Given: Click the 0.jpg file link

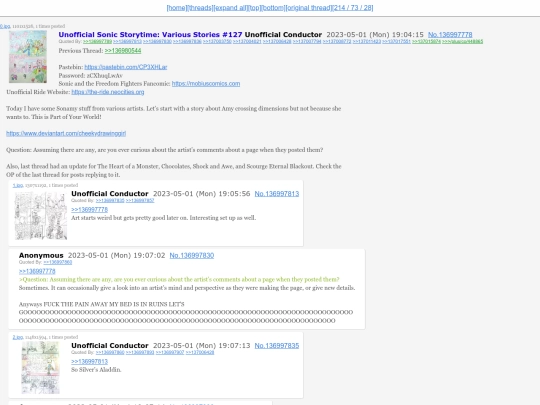Looking at the screenshot, I should point(5,26).
